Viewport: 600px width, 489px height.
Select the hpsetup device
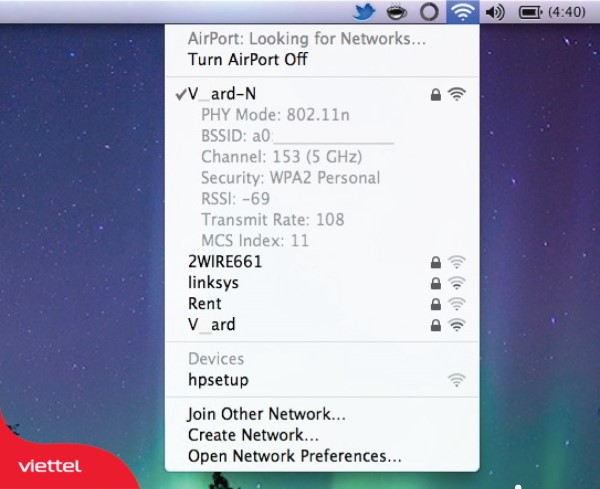point(218,380)
